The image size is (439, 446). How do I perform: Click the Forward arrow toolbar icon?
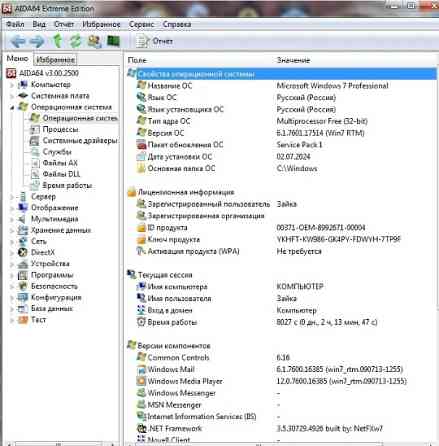(37, 41)
